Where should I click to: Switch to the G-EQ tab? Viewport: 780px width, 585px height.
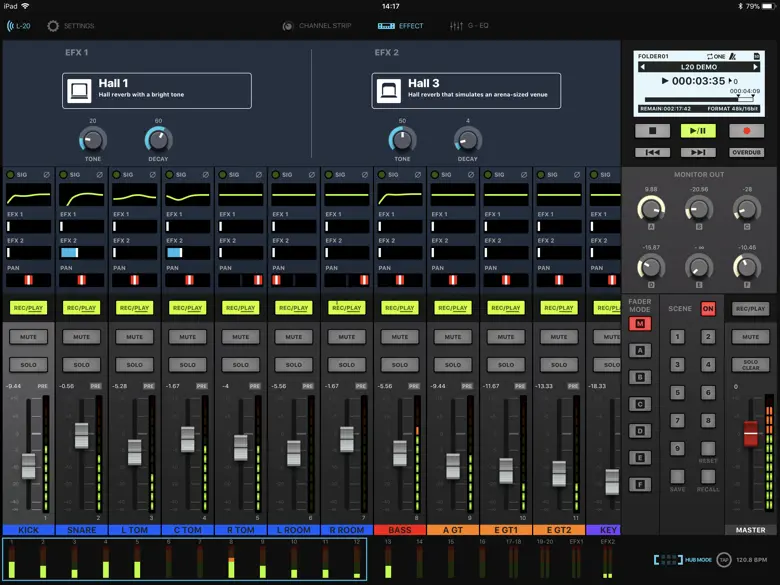click(469, 25)
